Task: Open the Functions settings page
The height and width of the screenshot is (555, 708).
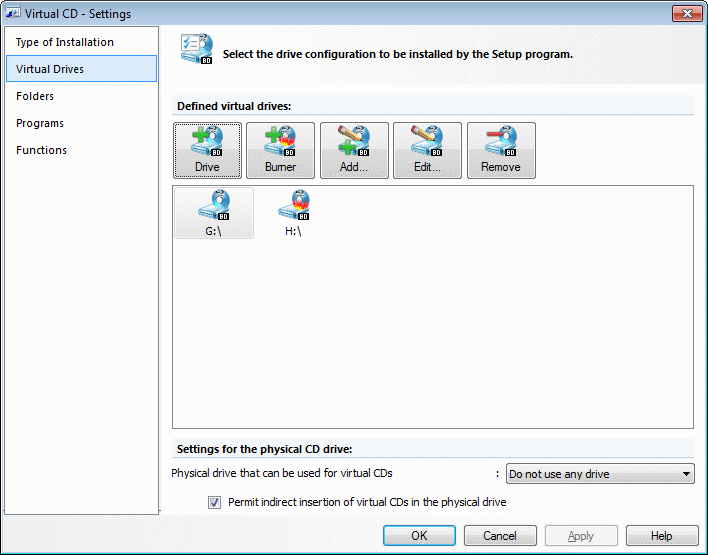Action: (81, 150)
